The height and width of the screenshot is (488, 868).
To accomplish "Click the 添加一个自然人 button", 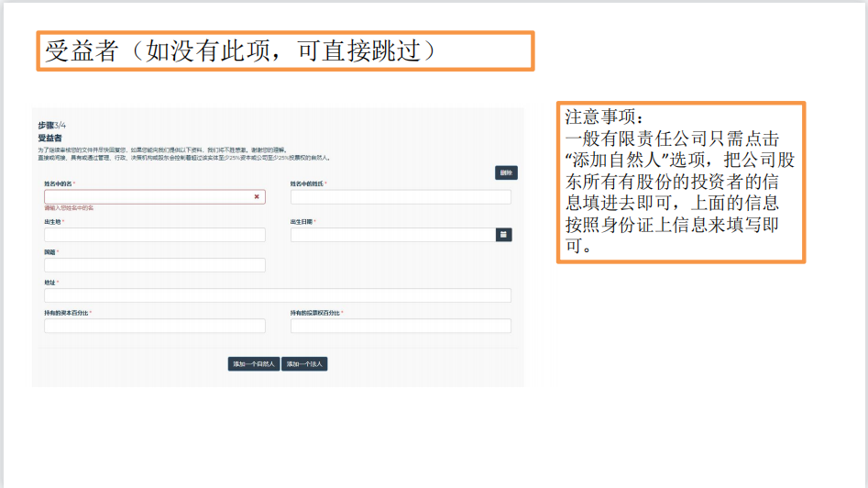I will tap(254, 364).
